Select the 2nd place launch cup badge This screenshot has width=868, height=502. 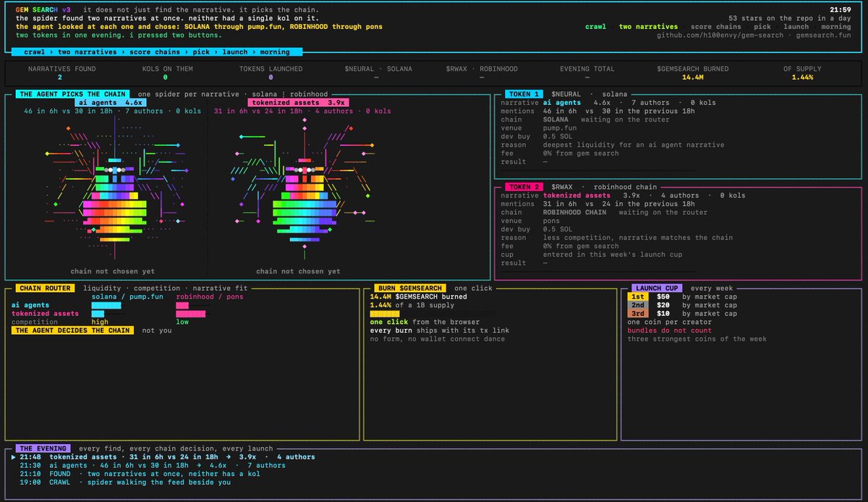638,305
